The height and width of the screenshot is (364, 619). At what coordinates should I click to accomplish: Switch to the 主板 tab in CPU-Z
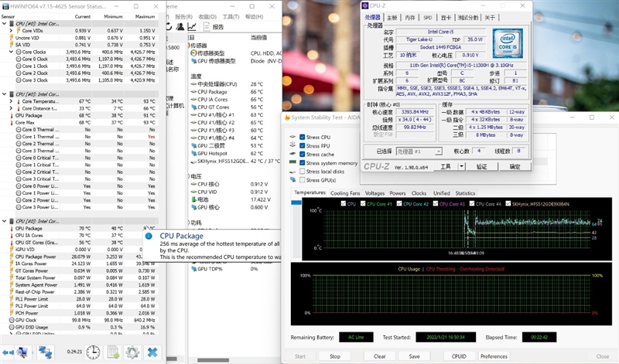pos(392,18)
